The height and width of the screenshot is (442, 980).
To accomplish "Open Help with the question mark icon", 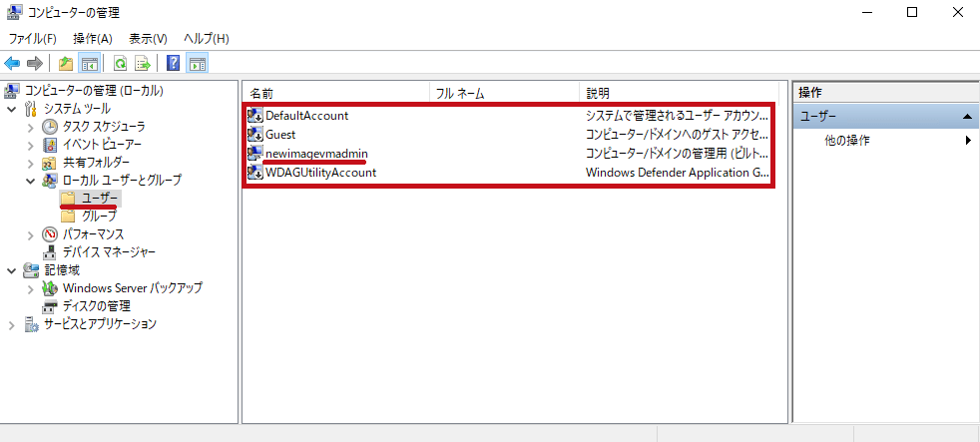I will [x=173, y=64].
